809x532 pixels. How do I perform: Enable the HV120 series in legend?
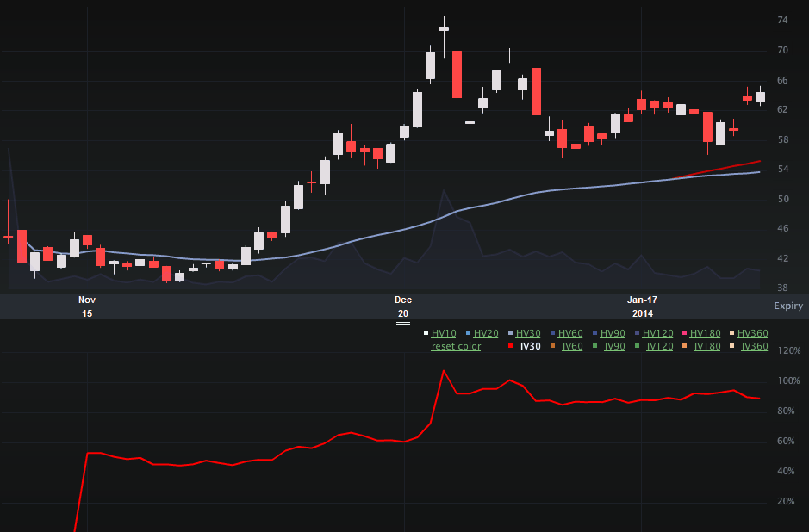[657, 333]
